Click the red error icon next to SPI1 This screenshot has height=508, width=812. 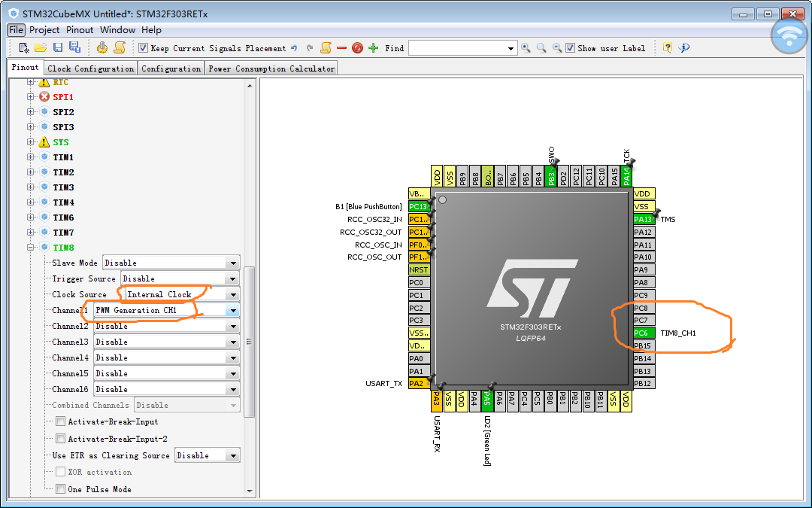(44, 96)
